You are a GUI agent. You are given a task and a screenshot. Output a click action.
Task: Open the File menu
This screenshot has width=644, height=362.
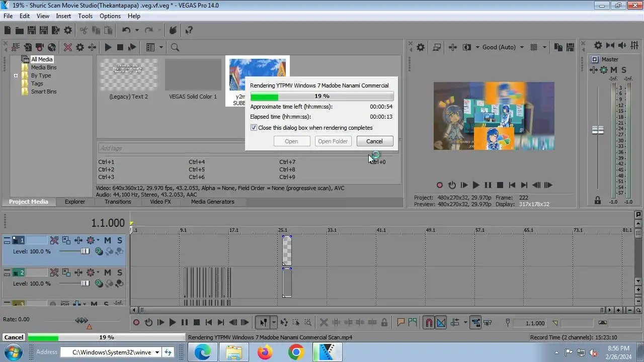pyautogui.click(x=8, y=16)
